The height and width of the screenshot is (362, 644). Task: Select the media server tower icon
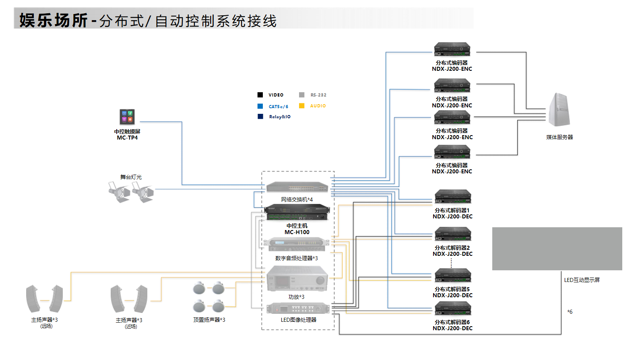[559, 110]
